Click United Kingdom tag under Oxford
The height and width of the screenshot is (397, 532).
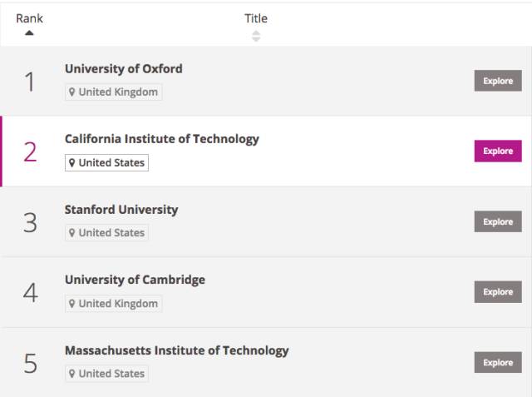113,92
